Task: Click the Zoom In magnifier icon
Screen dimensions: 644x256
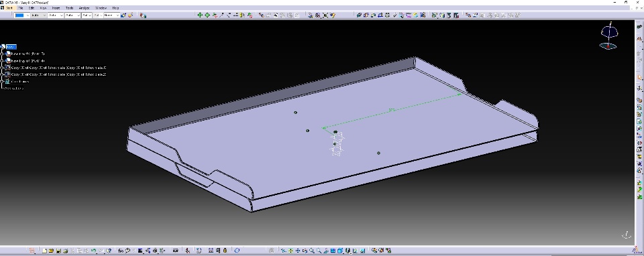Action: tap(312, 251)
